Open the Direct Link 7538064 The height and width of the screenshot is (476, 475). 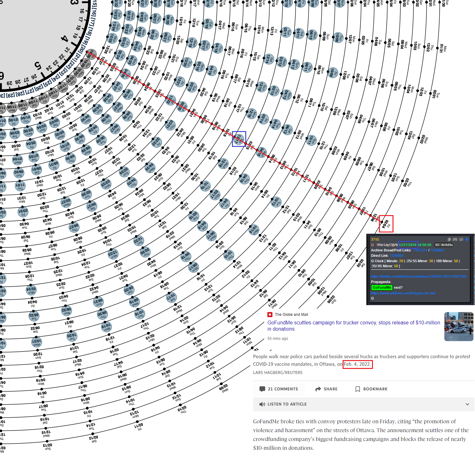click(x=396, y=256)
